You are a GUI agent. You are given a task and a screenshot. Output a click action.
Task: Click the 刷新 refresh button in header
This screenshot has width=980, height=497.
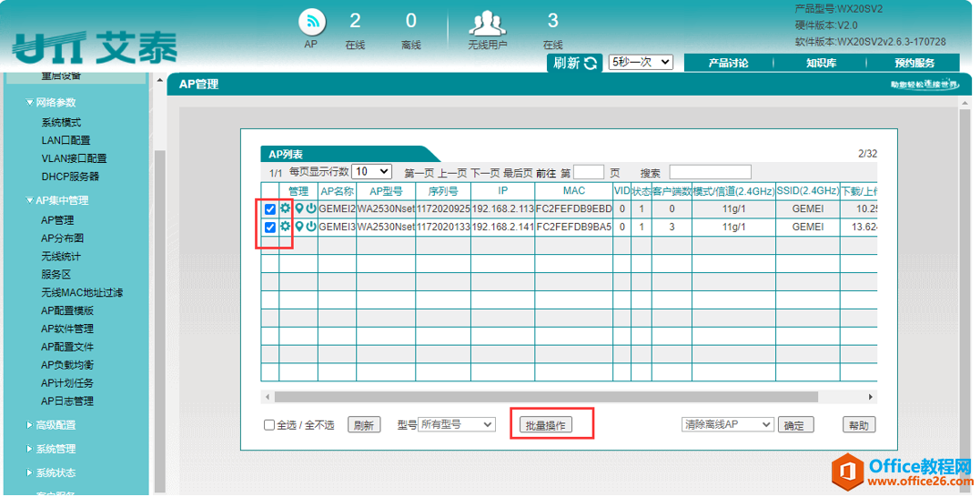pos(575,63)
